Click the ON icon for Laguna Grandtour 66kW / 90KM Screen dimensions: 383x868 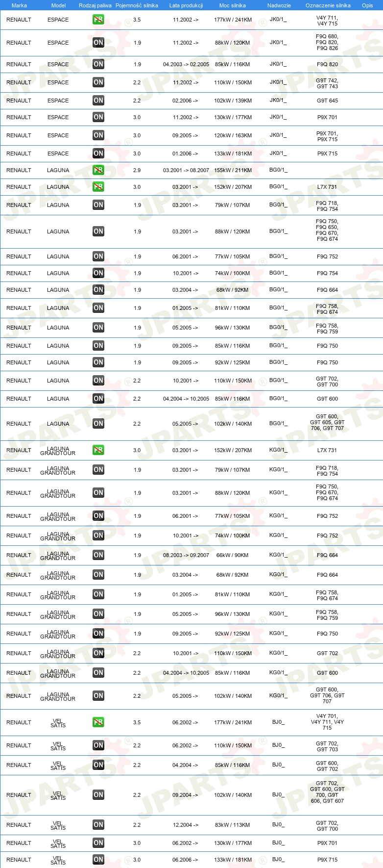click(x=98, y=555)
